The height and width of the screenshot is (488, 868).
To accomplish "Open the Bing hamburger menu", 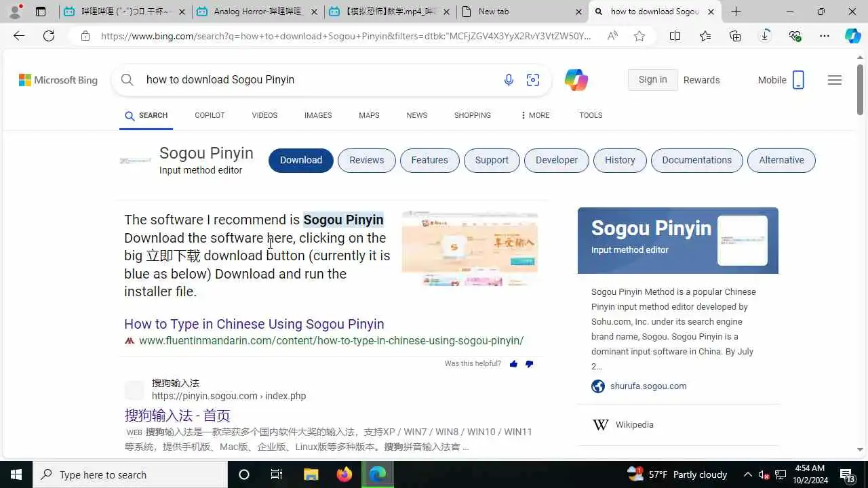I will [x=835, y=80].
